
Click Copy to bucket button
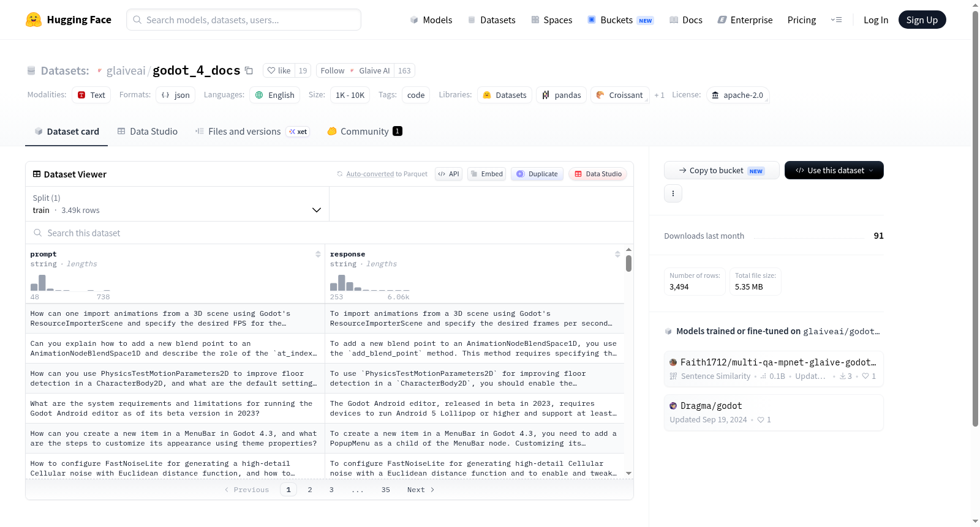722,170
